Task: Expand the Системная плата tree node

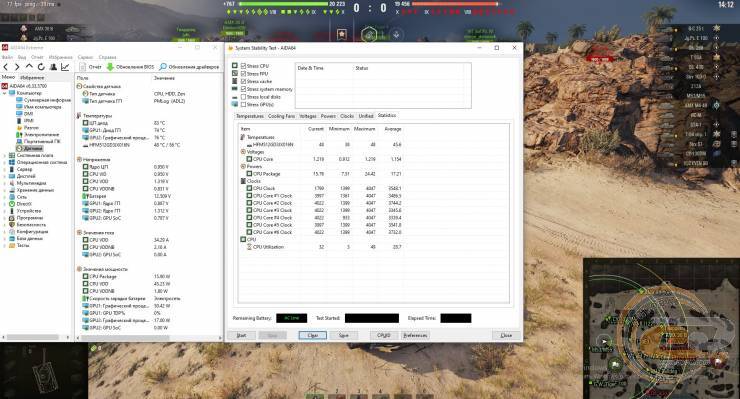Action: 5,155
